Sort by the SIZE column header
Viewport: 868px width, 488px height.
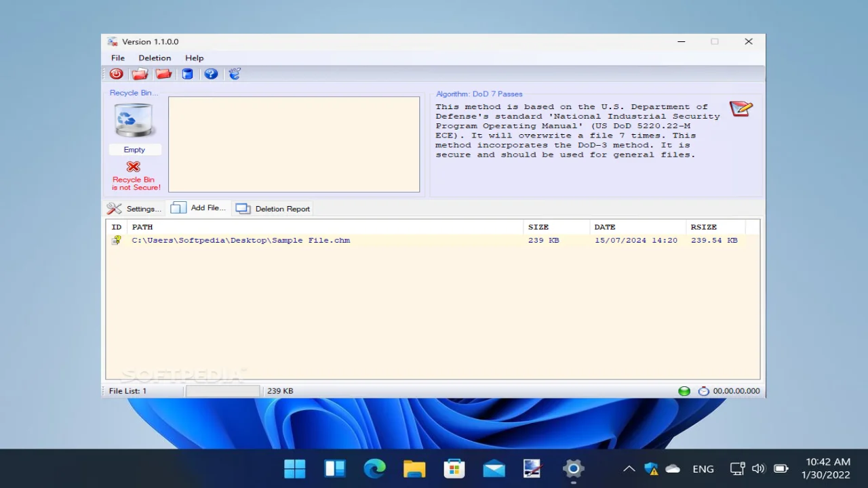coord(556,227)
